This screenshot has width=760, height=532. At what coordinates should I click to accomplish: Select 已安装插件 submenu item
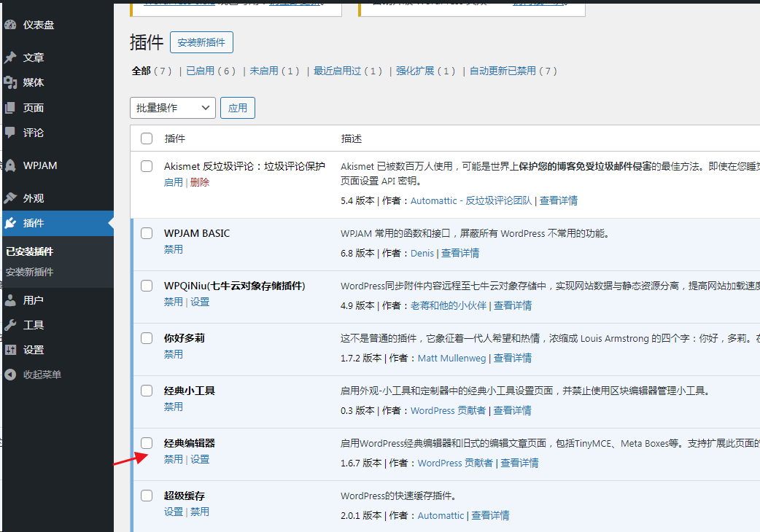tap(30, 251)
